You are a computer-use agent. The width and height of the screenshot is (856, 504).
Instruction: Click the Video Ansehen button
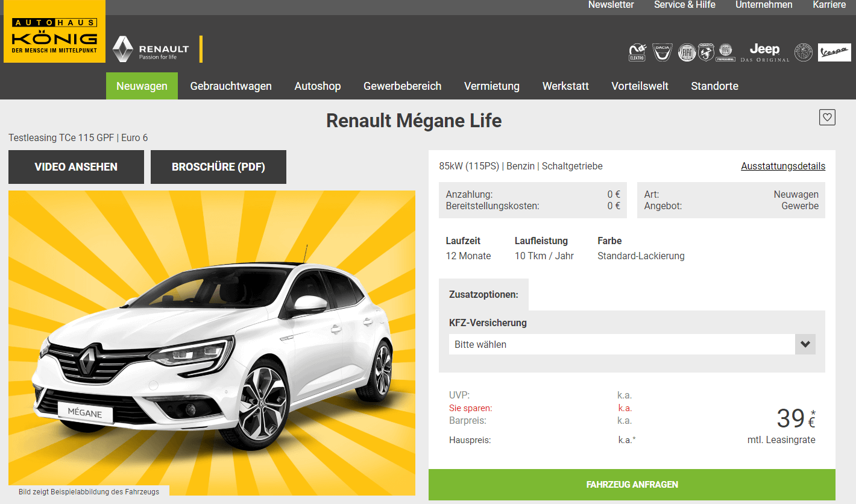76,167
